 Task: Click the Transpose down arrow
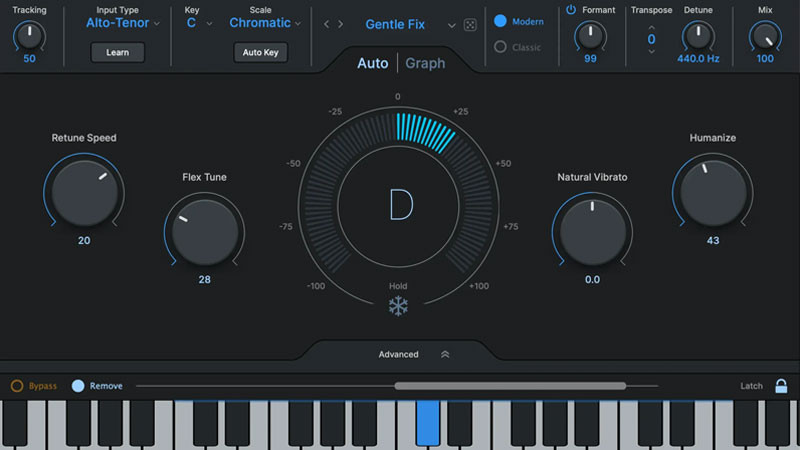pyautogui.click(x=651, y=52)
